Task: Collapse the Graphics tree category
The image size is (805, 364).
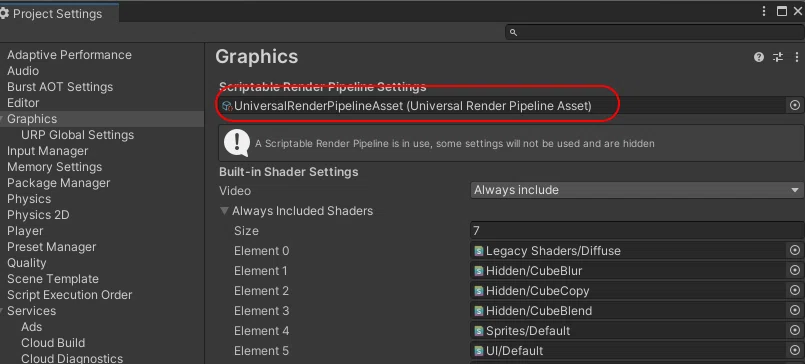Action: click(2, 119)
